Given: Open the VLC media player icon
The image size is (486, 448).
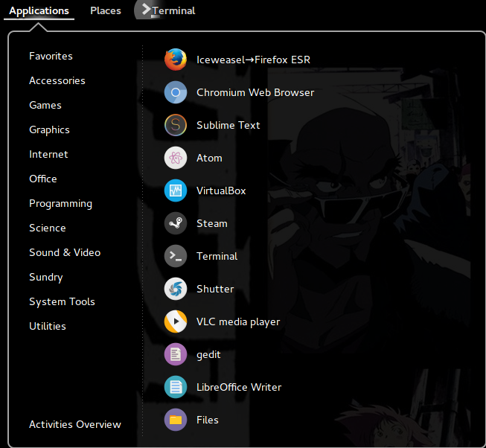Looking at the screenshot, I should point(176,321).
